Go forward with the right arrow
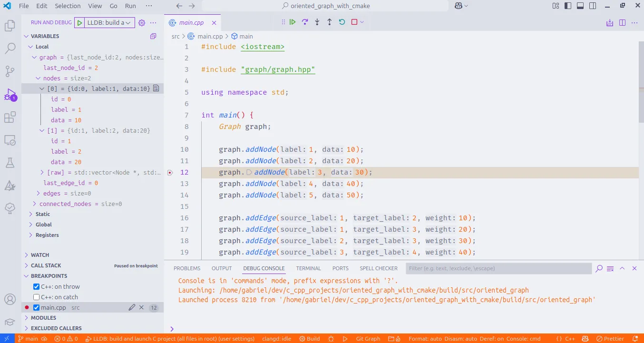 pos(192,6)
